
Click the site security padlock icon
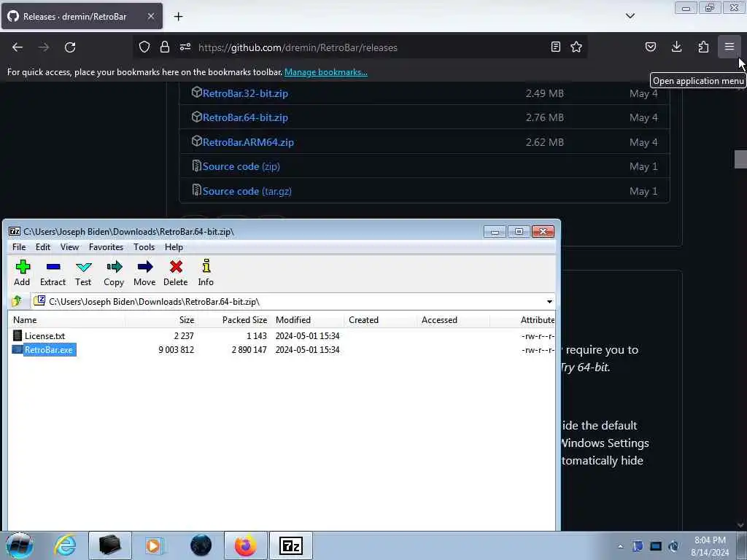[x=165, y=47]
